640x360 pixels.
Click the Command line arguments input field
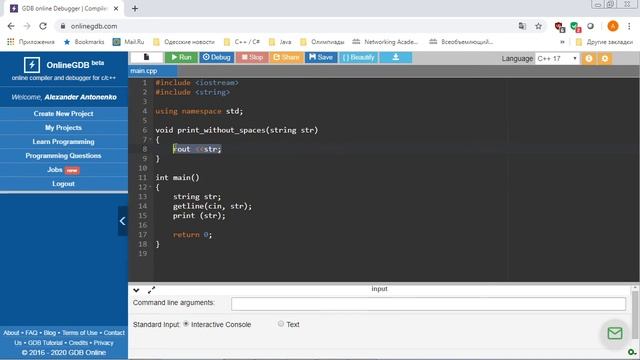[428, 304]
